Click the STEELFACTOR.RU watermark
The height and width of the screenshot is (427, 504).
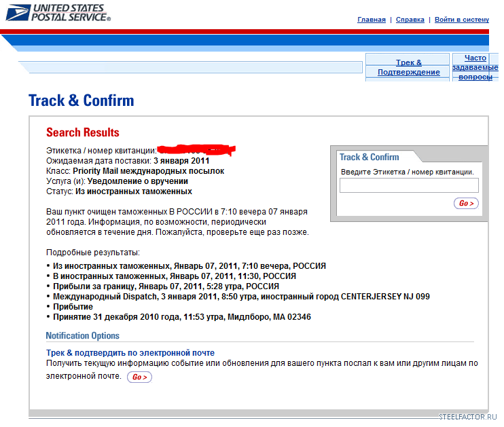[468, 417]
